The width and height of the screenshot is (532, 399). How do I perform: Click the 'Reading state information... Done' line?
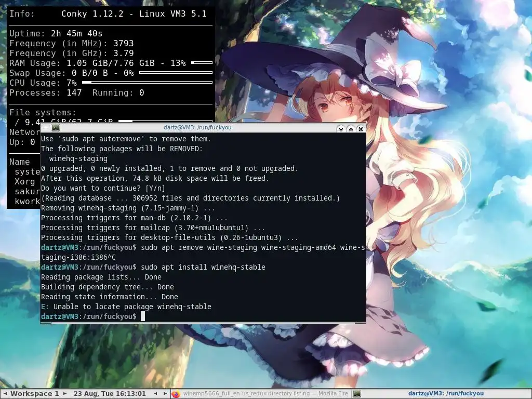[109, 297]
